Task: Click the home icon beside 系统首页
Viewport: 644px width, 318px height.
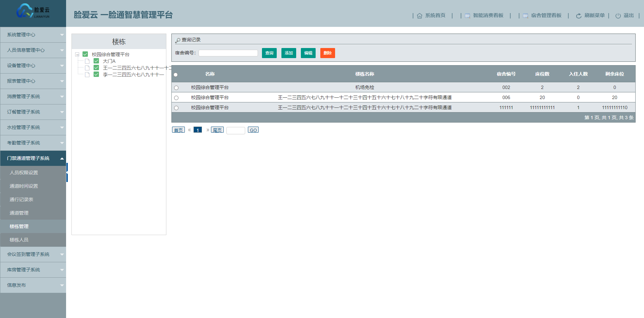Action: (x=420, y=16)
